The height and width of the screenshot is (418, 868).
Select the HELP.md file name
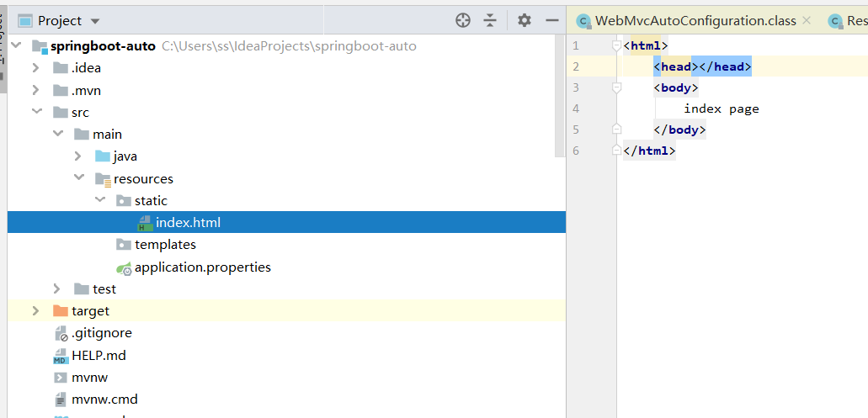[x=99, y=356]
